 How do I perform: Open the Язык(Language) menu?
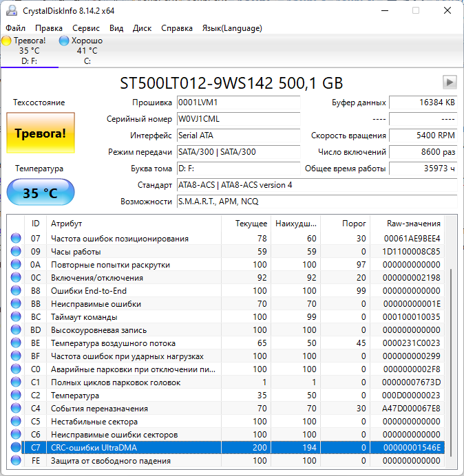pyautogui.click(x=232, y=28)
